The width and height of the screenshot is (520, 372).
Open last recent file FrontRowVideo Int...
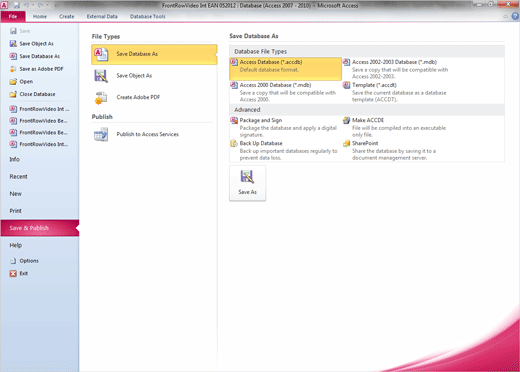click(44, 144)
